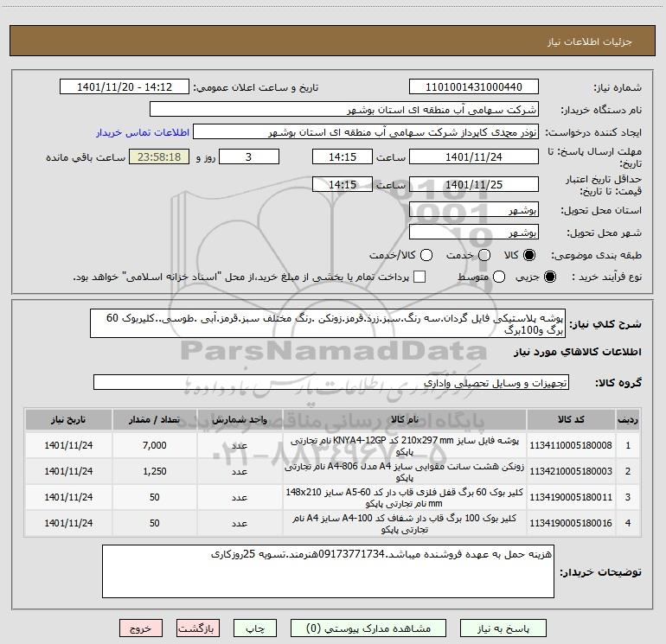666x644 pixels.
Task: Select the جزیی purchase type radio
Action: click(550, 277)
